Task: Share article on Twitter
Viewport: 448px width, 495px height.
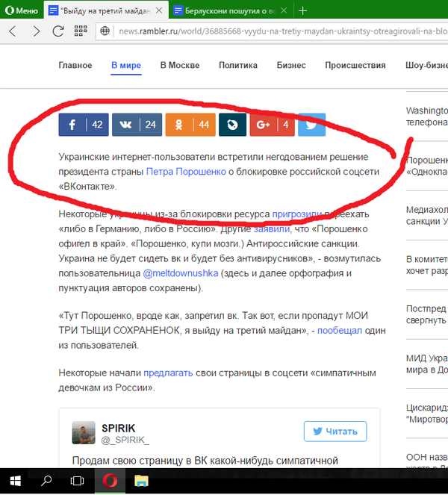Action: pos(311,125)
